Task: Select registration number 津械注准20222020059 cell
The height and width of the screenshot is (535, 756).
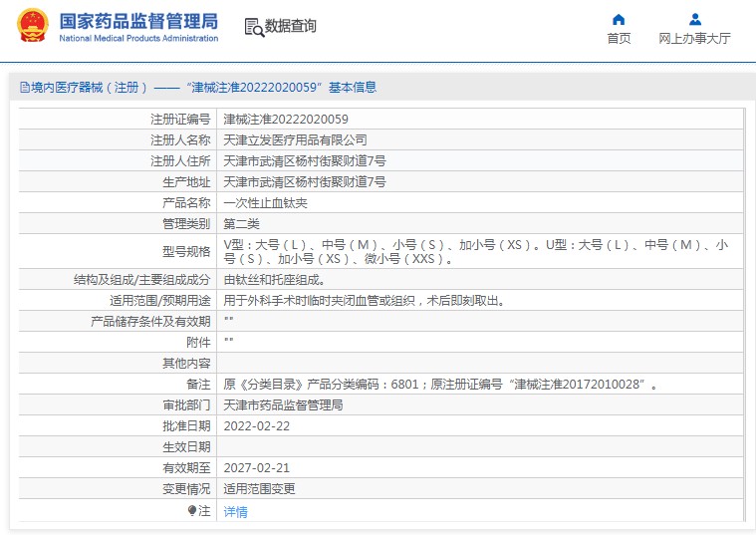Action: coord(286,120)
